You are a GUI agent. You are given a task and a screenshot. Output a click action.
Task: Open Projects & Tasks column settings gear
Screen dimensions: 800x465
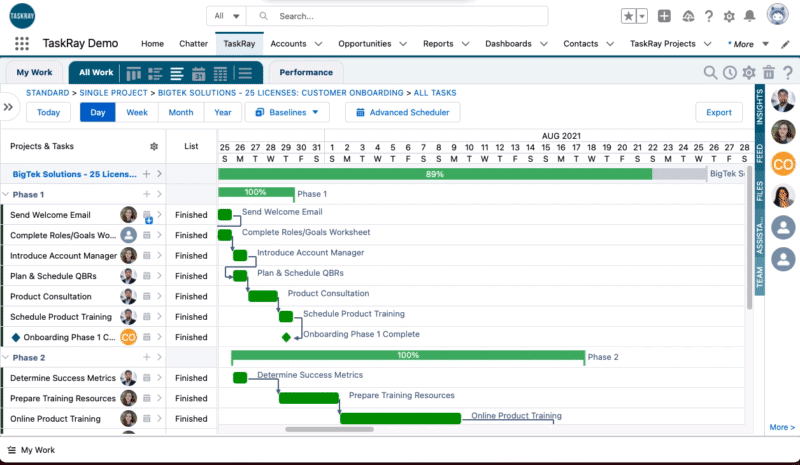click(x=154, y=146)
